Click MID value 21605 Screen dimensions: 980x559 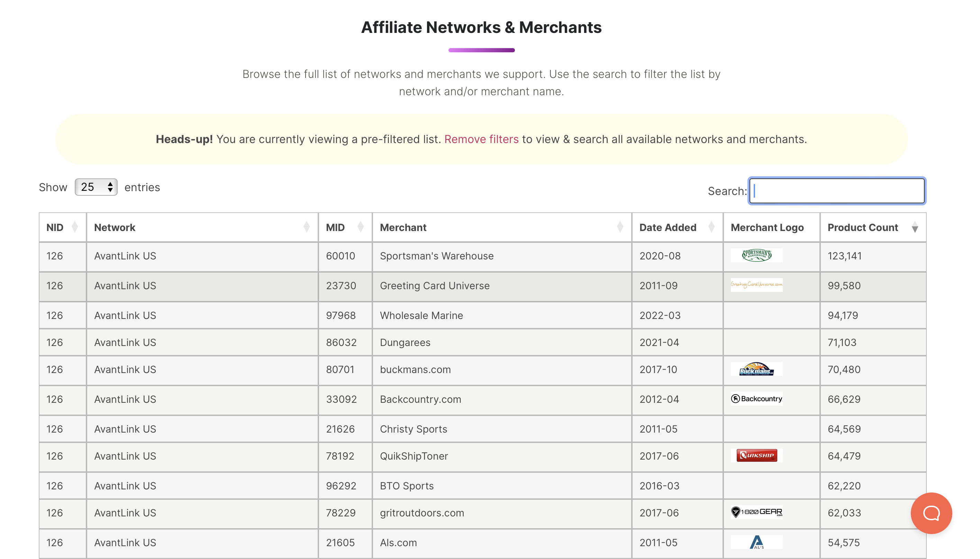click(x=340, y=542)
